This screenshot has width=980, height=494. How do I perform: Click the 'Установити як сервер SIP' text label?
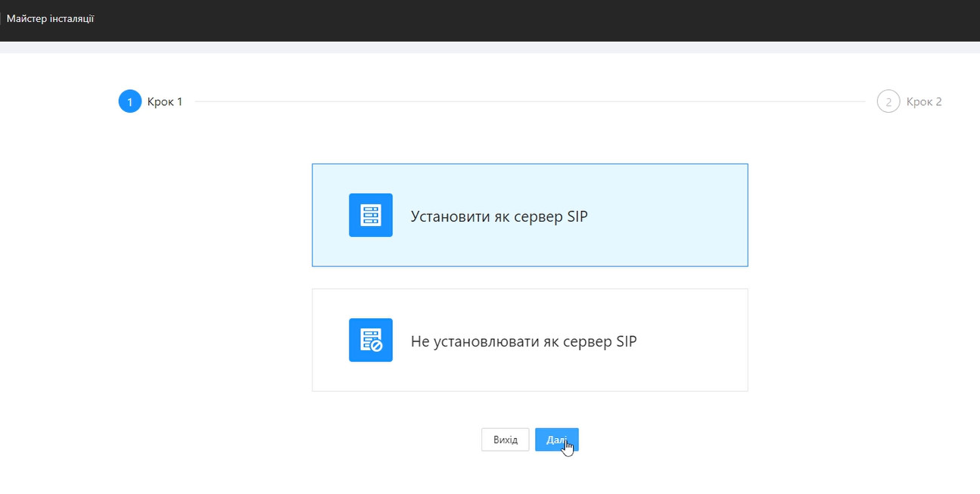(499, 216)
